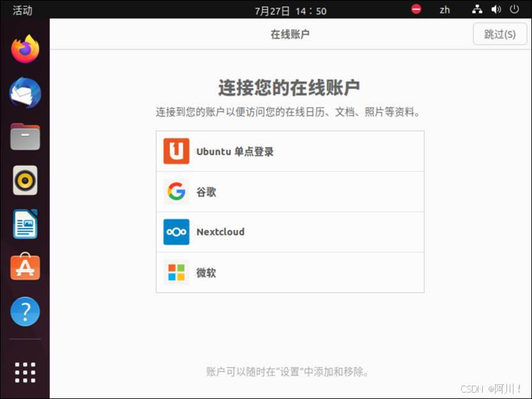Launch Rhythmbox music player icon
Image resolution: width=532 pixels, height=399 pixels.
[25, 180]
